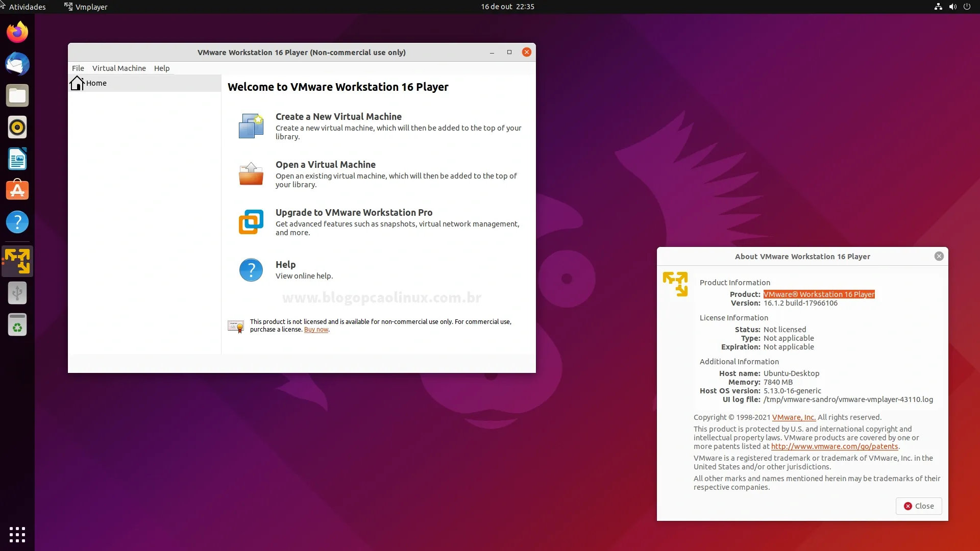Click the Close button in About dialog
The width and height of the screenshot is (980, 551).
(919, 506)
